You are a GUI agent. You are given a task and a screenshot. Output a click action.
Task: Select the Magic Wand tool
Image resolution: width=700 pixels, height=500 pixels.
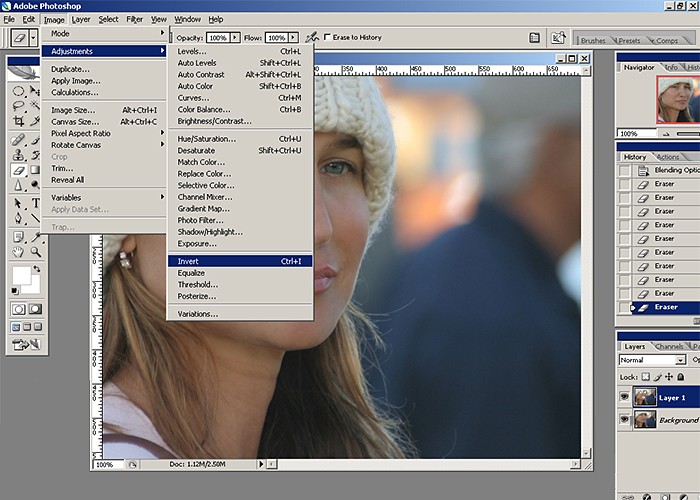point(35,106)
